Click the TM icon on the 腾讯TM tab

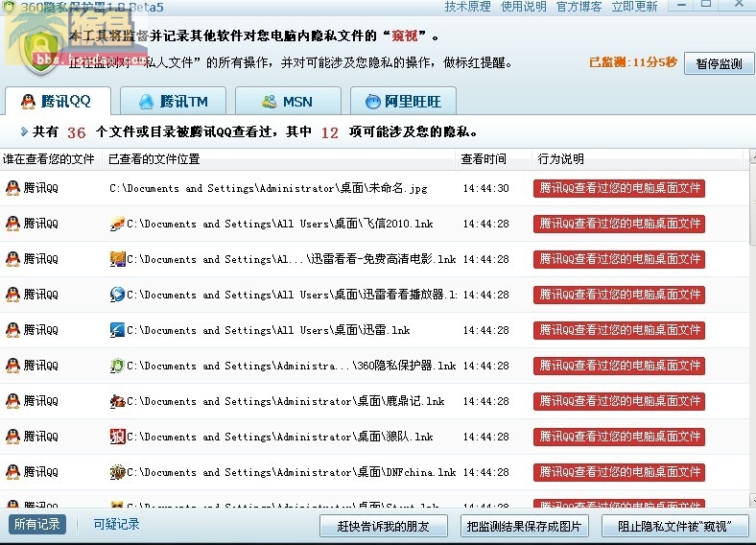146,102
